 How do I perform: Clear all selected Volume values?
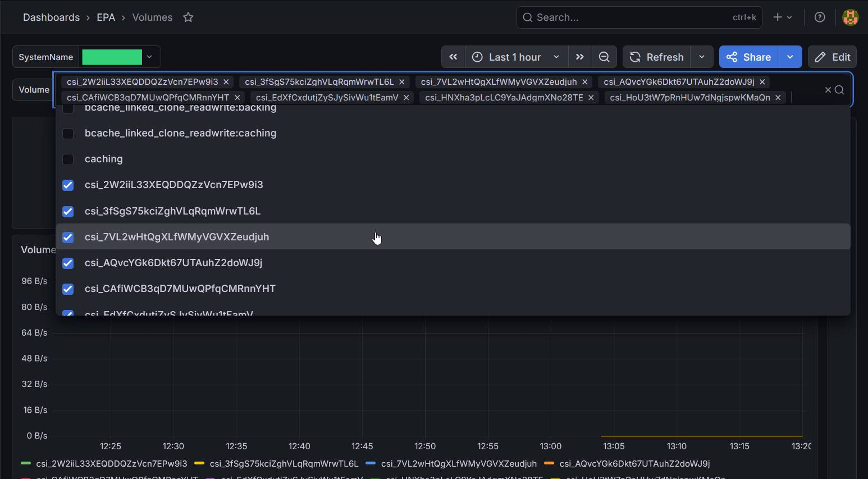(x=828, y=90)
